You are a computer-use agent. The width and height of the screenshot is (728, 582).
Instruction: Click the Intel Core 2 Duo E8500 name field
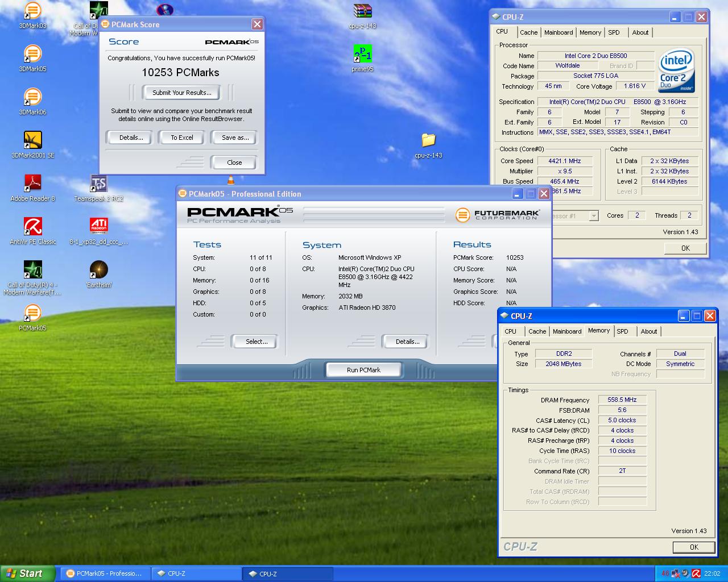[x=595, y=56]
